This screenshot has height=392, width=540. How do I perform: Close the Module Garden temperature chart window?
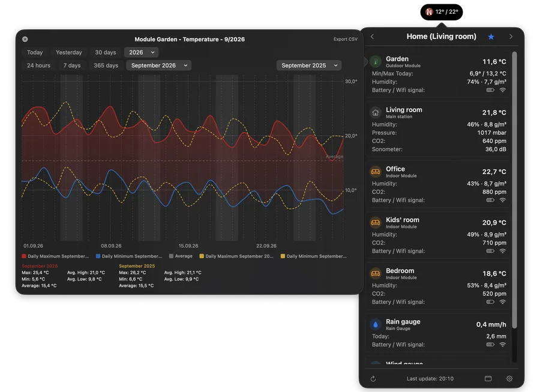(25, 39)
